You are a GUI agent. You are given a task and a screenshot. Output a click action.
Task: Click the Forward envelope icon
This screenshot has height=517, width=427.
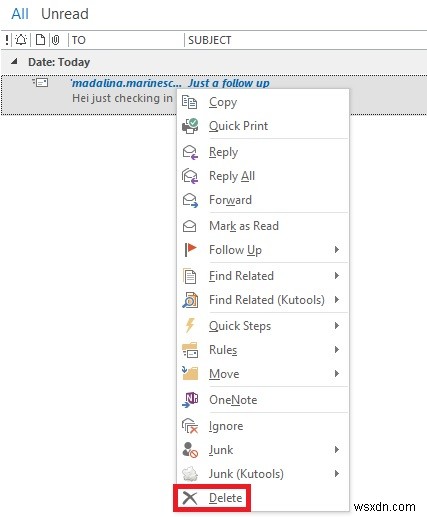pos(190,200)
